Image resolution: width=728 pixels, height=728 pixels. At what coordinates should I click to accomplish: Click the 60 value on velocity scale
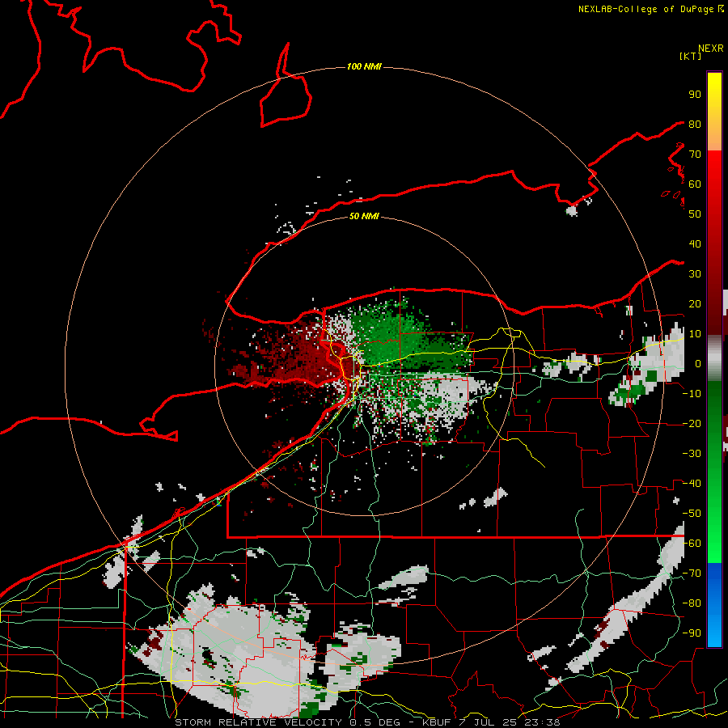[x=695, y=184]
